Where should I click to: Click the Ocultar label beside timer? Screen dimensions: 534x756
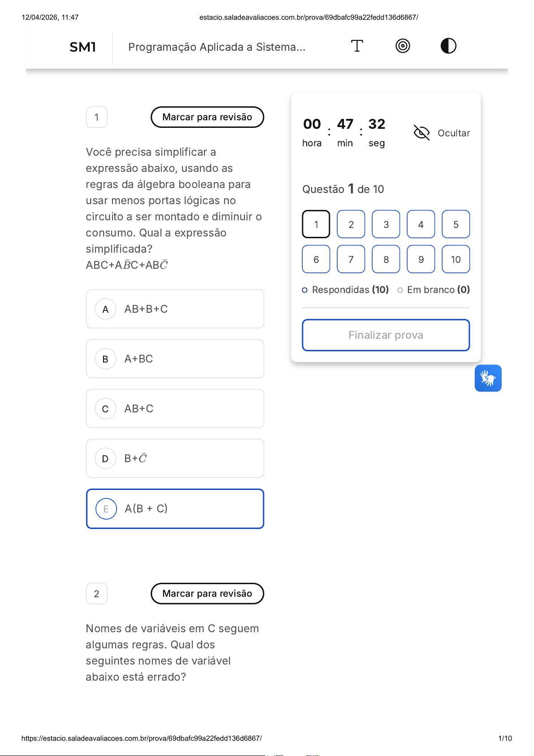click(x=454, y=133)
